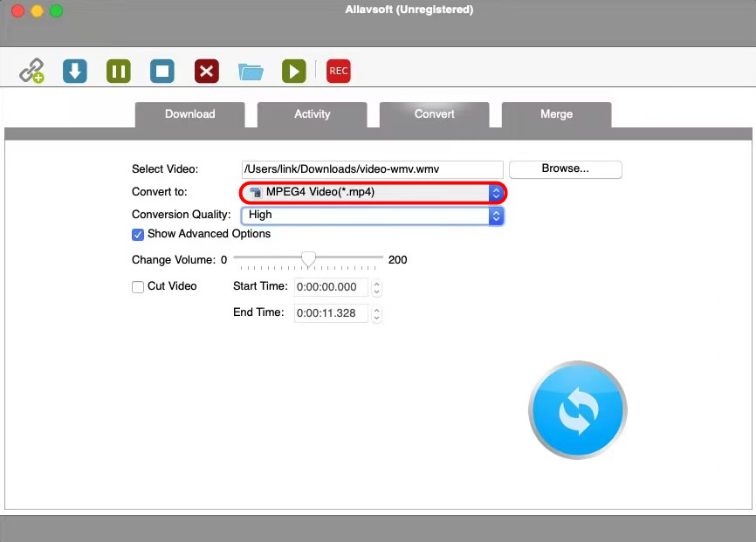Click the Start Time stepper arrows

tap(377, 287)
